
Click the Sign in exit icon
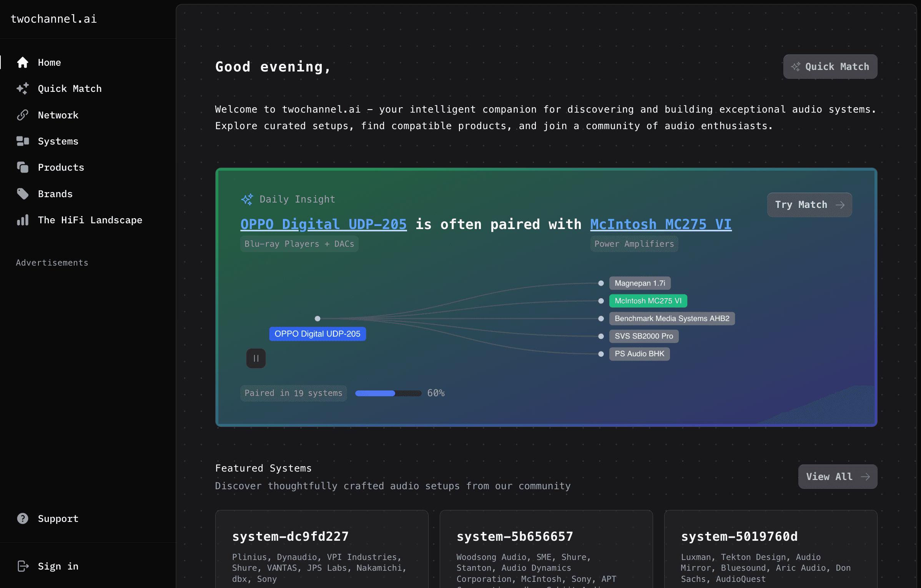point(23,566)
